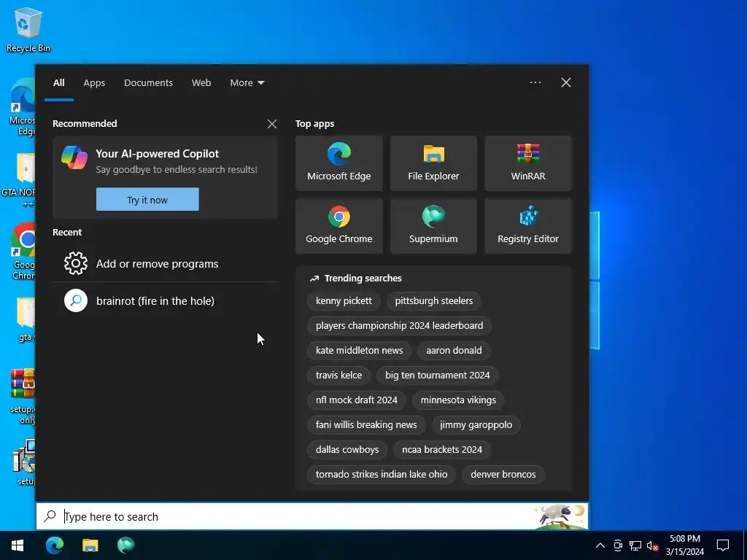Image resolution: width=747 pixels, height=560 pixels.
Task: Search denver broncos trend
Action: (503, 474)
